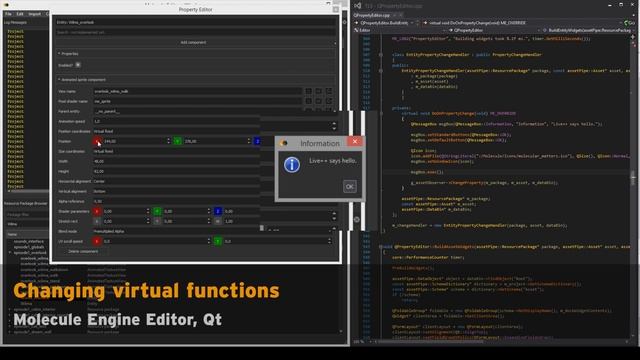Viewport: 640px width, 360px height.
Task: Click the blue info icon in the dialog
Action: point(292,165)
